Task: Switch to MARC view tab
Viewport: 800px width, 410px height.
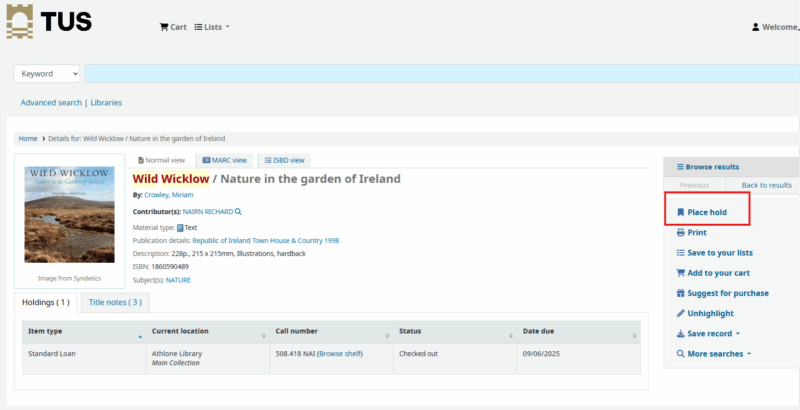Action: click(224, 160)
